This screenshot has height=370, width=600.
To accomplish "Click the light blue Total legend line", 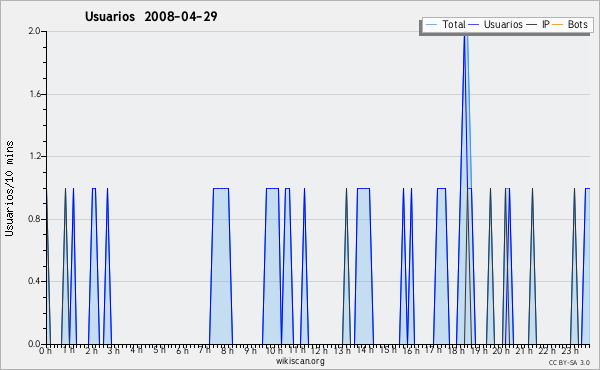I will coord(431,25).
